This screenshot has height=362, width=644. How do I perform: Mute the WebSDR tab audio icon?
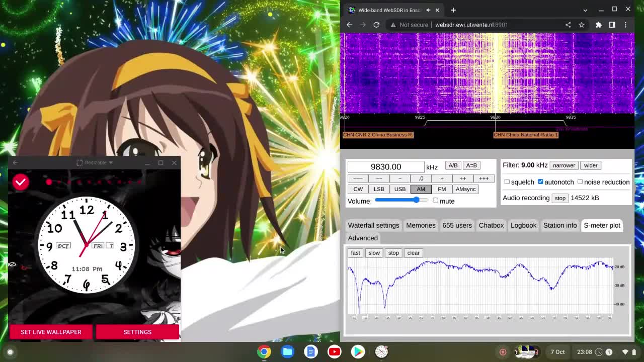point(428,10)
